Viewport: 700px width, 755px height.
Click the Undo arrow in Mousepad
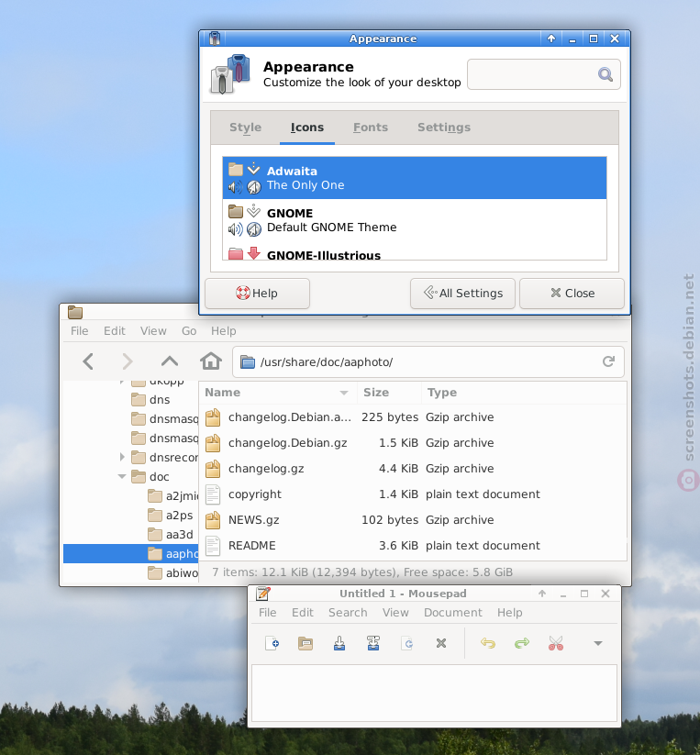pos(488,643)
